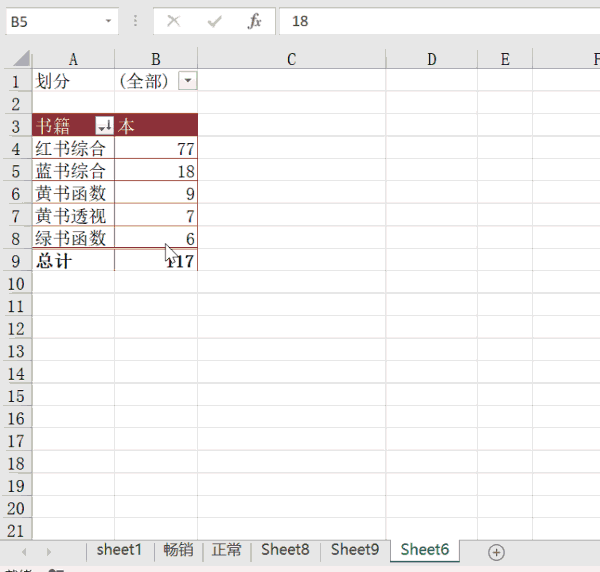Select the 总计 total label cell
600x572 pixels.
[73, 261]
